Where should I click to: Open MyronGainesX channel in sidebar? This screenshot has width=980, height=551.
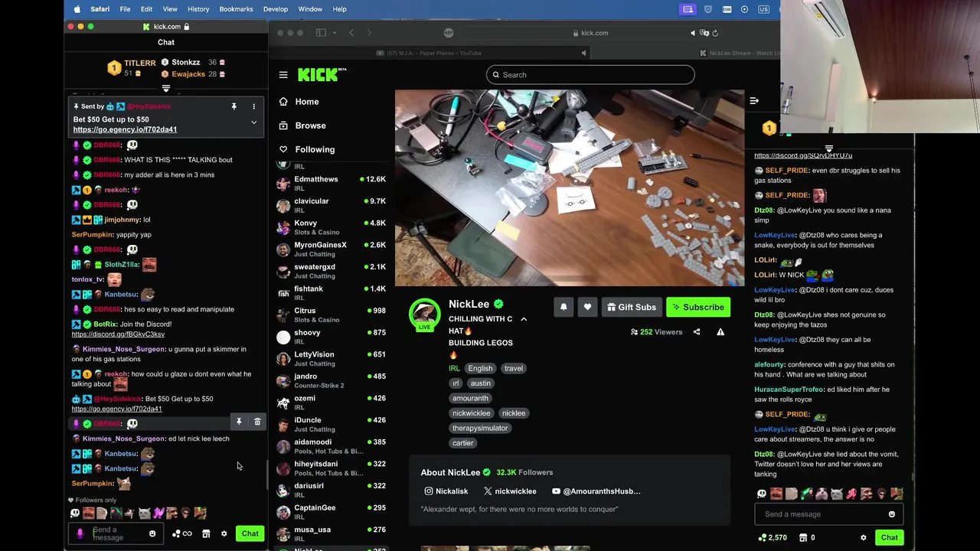tap(331, 249)
